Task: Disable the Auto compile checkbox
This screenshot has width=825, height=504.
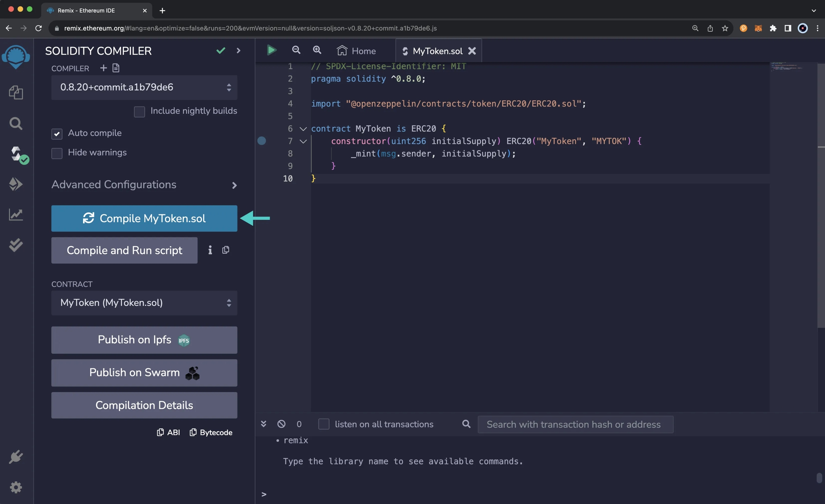Action: point(57,134)
